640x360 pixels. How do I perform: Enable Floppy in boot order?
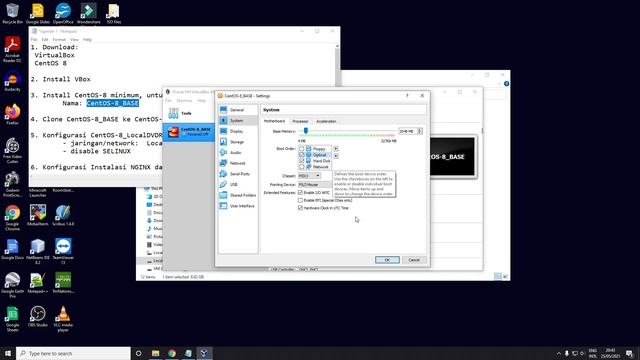click(x=302, y=149)
